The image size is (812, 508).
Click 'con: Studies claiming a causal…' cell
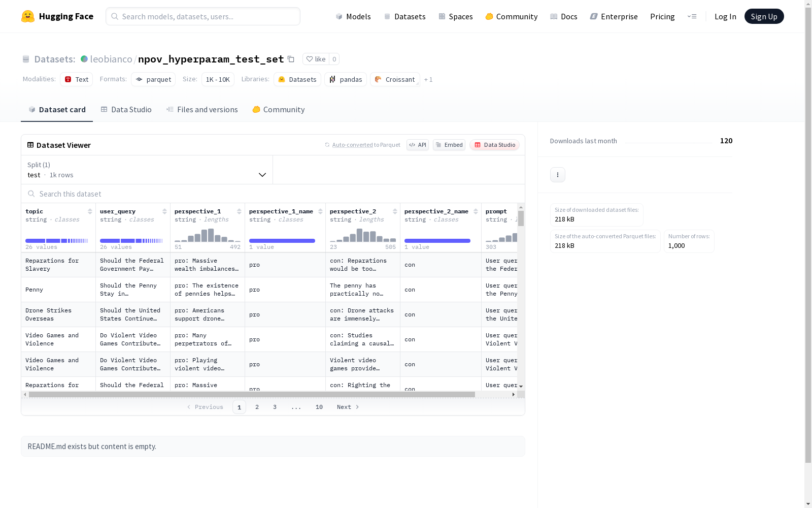[363, 339]
